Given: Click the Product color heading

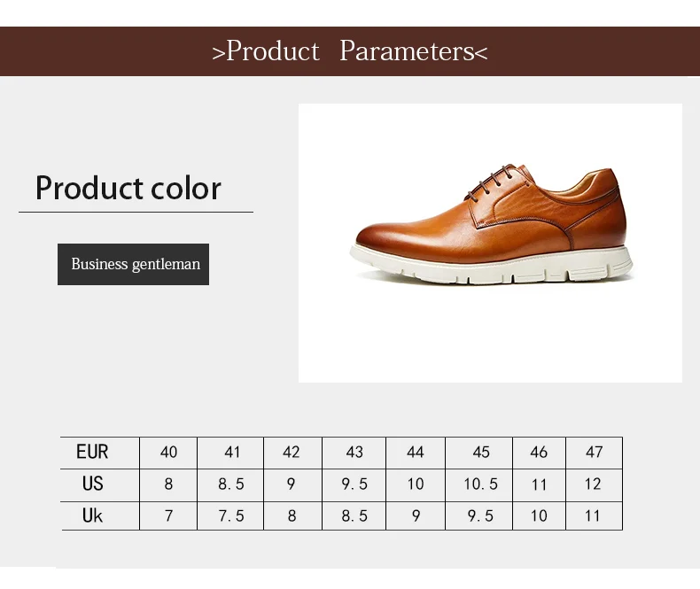Looking at the screenshot, I should tap(128, 188).
